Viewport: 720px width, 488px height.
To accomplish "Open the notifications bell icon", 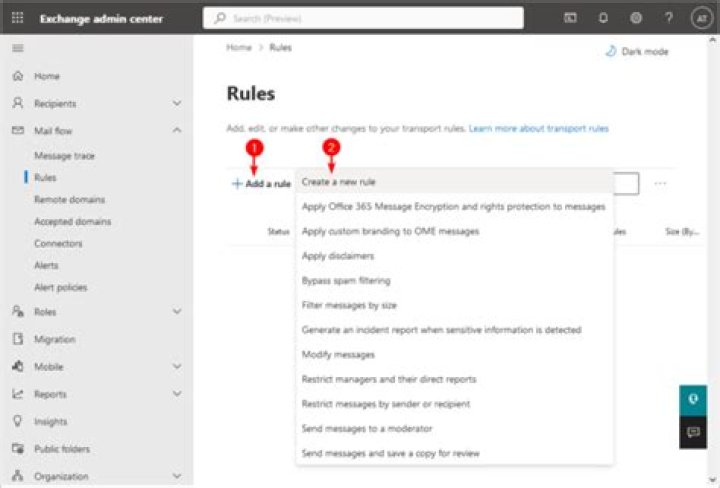I will (x=603, y=18).
